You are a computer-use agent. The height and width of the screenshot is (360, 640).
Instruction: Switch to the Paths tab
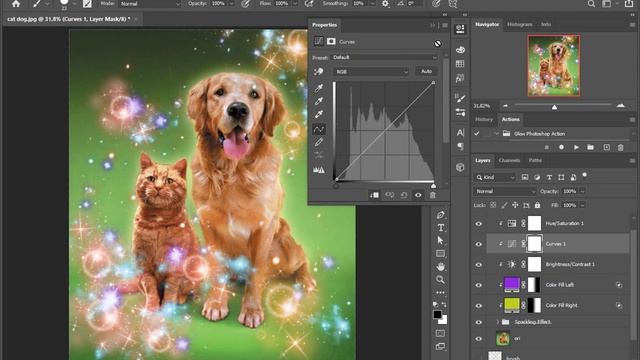point(535,160)
